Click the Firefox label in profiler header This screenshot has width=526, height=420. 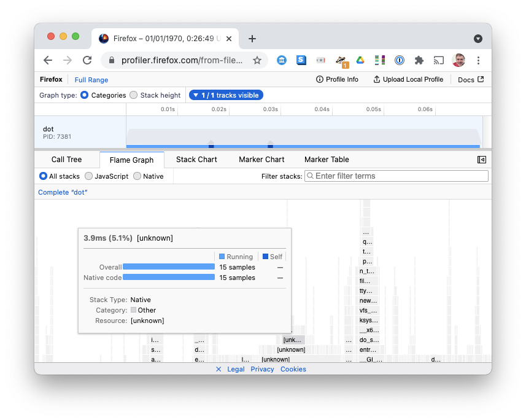click(51, 80)
